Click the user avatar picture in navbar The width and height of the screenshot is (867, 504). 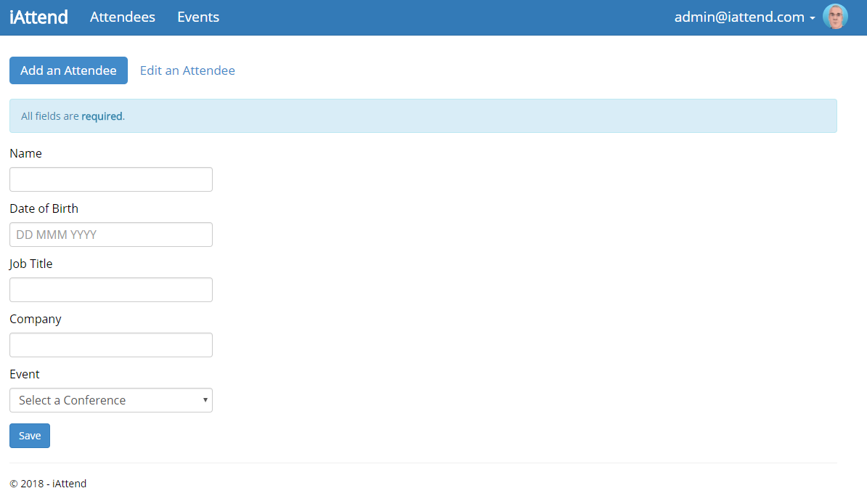click(834, 16)
